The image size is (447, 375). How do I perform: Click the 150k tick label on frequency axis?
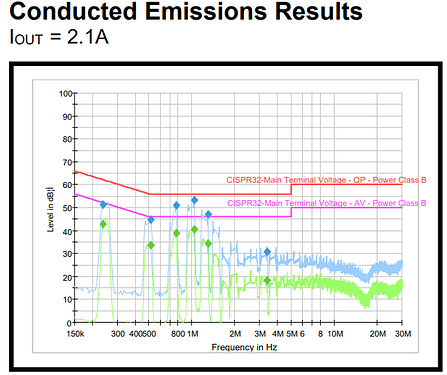point(75,334)
